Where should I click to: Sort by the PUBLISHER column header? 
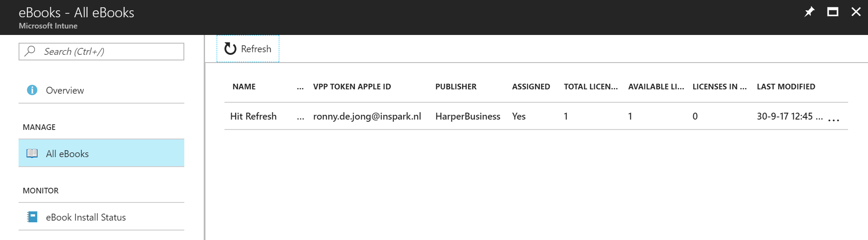[456, 87]
